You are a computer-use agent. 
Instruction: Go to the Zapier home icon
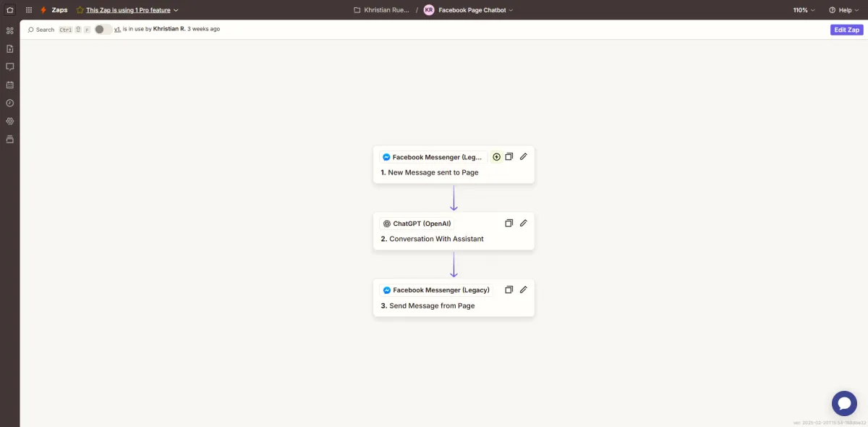9,10
